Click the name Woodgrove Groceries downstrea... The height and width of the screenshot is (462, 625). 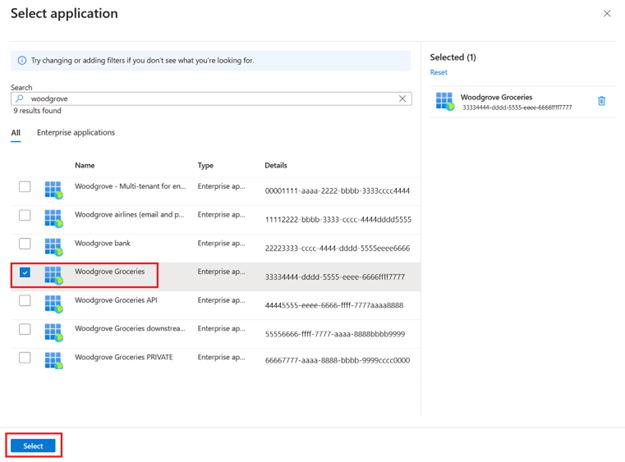[130, 328]
